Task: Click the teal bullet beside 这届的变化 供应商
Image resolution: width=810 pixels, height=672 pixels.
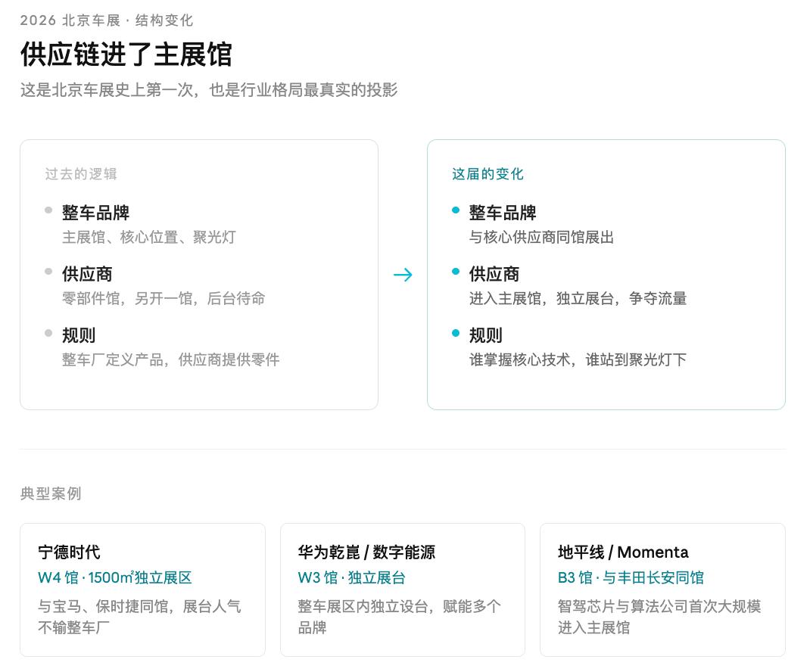Action: [x=456, y=272]
